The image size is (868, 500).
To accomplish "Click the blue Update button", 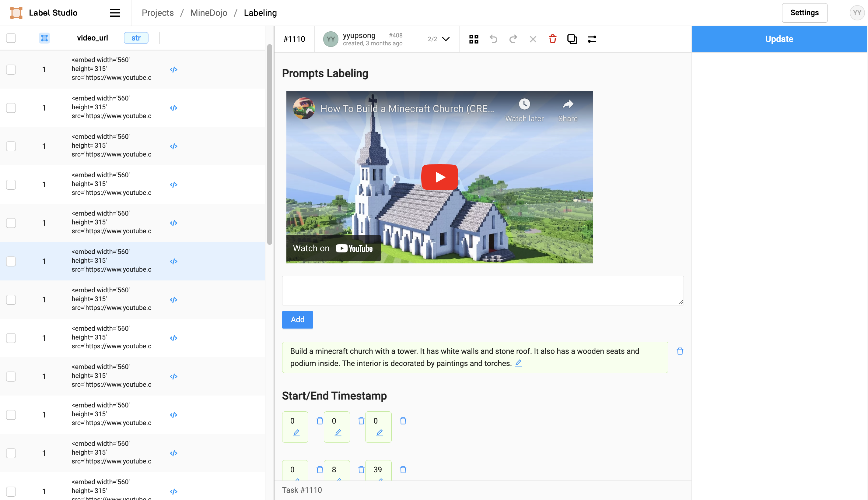I will pyautogui.click(x=779, y=39).
